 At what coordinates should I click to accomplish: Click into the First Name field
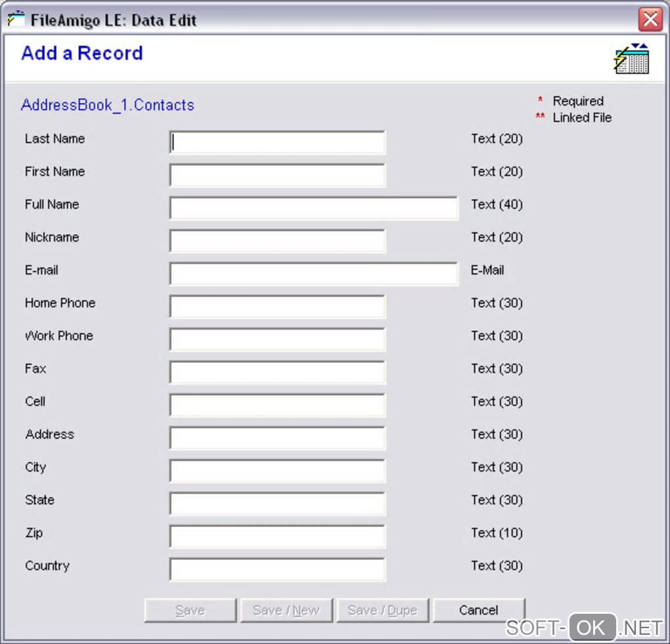click(x=277, y=175)
